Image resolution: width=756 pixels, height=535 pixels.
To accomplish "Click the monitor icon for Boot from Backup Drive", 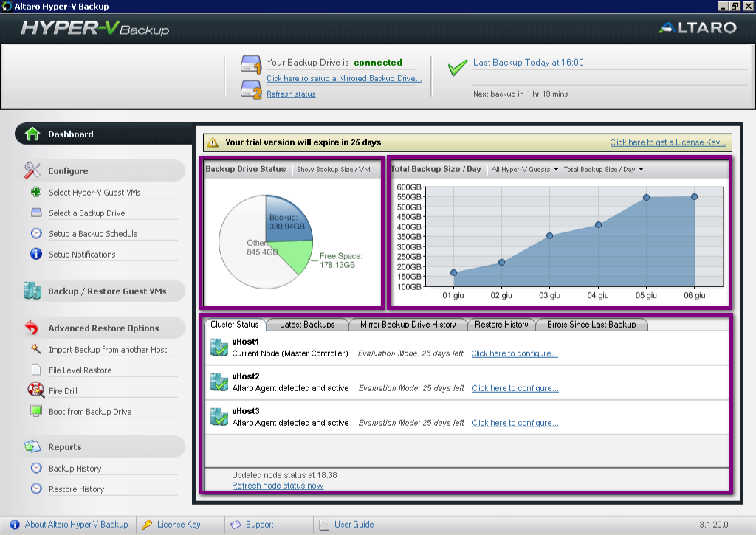I will coord(36,411).
